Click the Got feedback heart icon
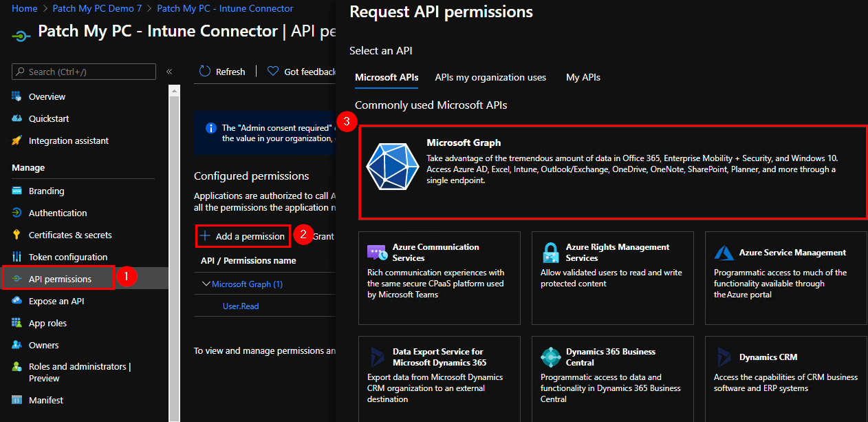 [x=273, y=71]
